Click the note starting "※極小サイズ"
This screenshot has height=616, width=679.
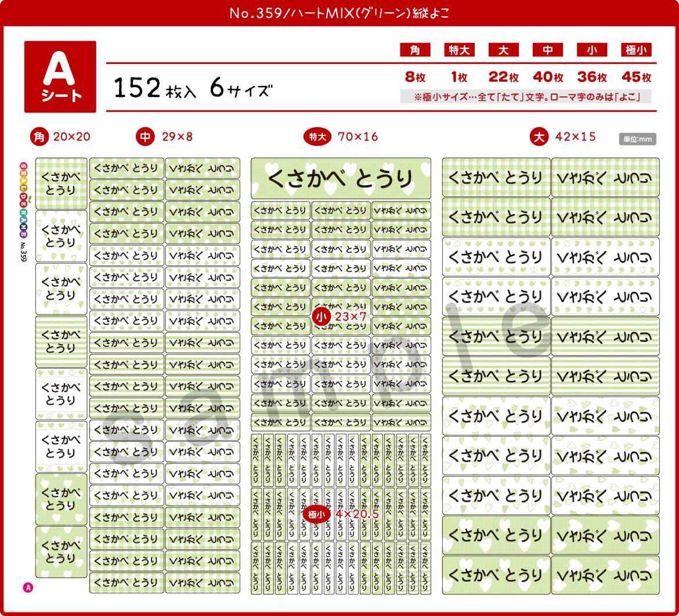click(x=526, y=96)
